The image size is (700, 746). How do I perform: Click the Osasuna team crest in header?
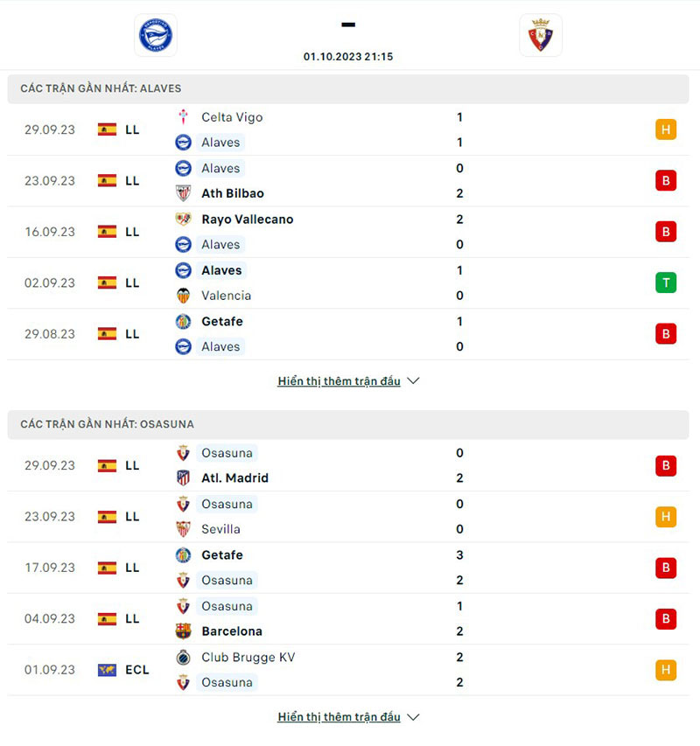coord(541,35)
